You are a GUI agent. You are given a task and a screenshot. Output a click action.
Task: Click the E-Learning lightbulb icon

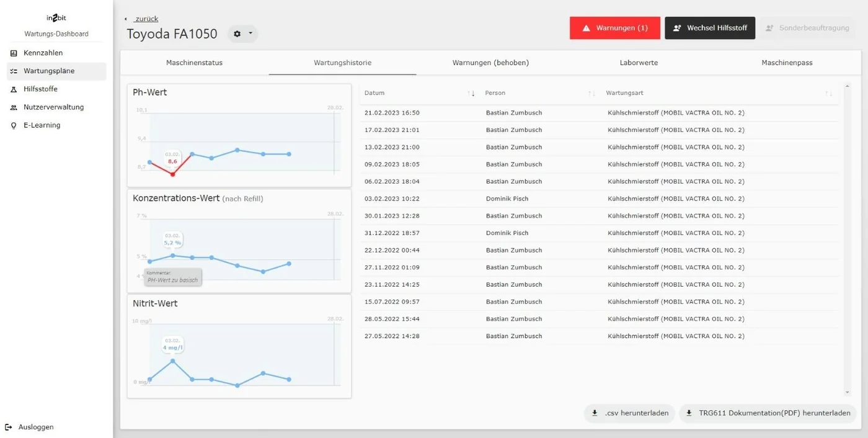(x=14, y=125)
